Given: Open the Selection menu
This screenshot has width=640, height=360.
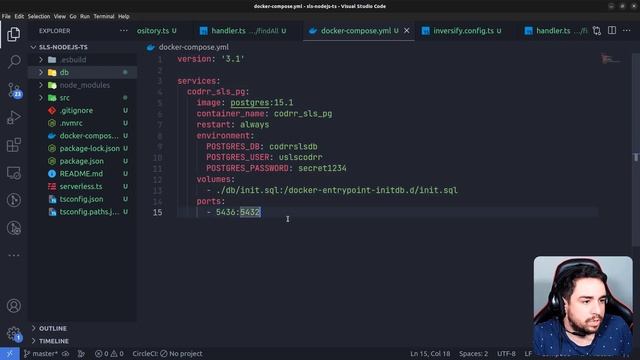Looking at the screenshot, I should (39, 16).
